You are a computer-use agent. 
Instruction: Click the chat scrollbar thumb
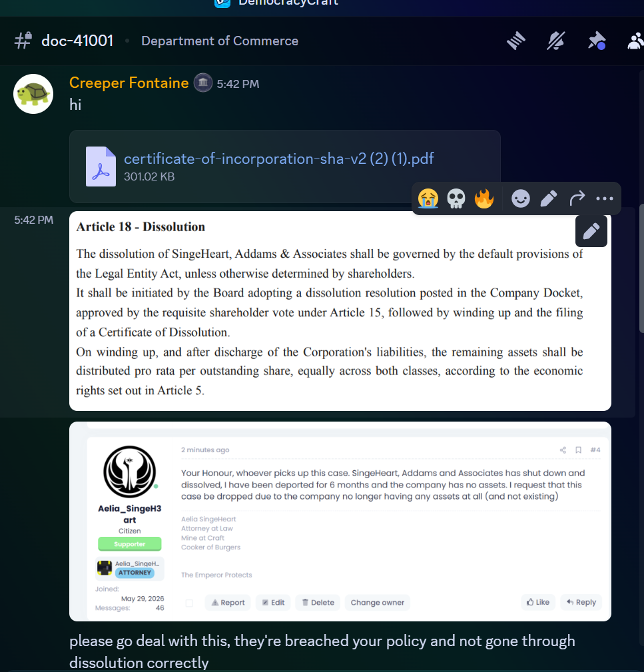click(x=641, y=268)
